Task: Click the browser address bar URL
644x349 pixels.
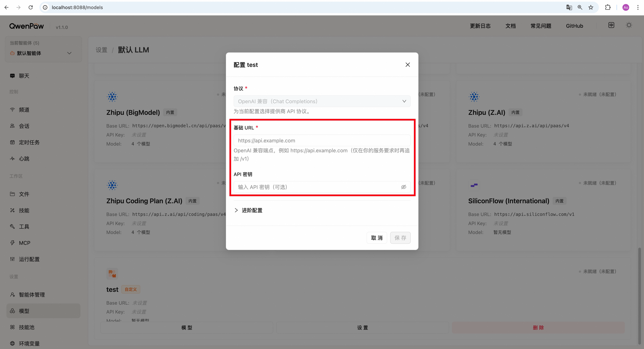Action: click(77, 8)
